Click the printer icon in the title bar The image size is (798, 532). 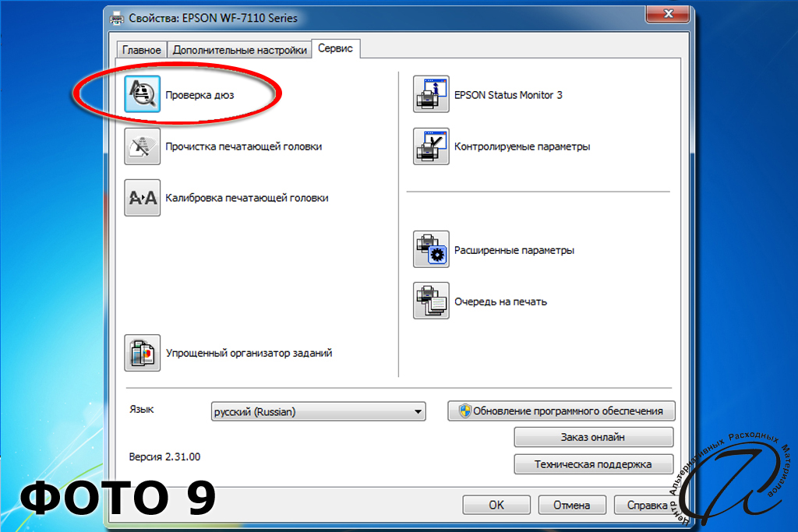pyautogui.click(x=117, y=19)
